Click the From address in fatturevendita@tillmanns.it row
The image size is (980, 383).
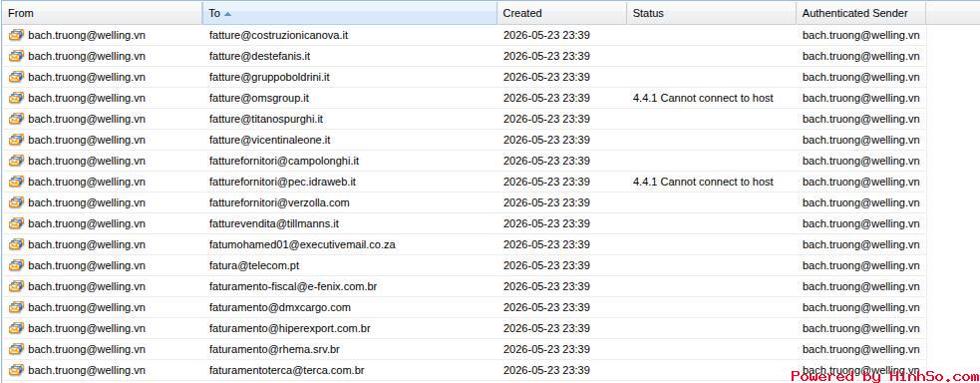[87, 223]
